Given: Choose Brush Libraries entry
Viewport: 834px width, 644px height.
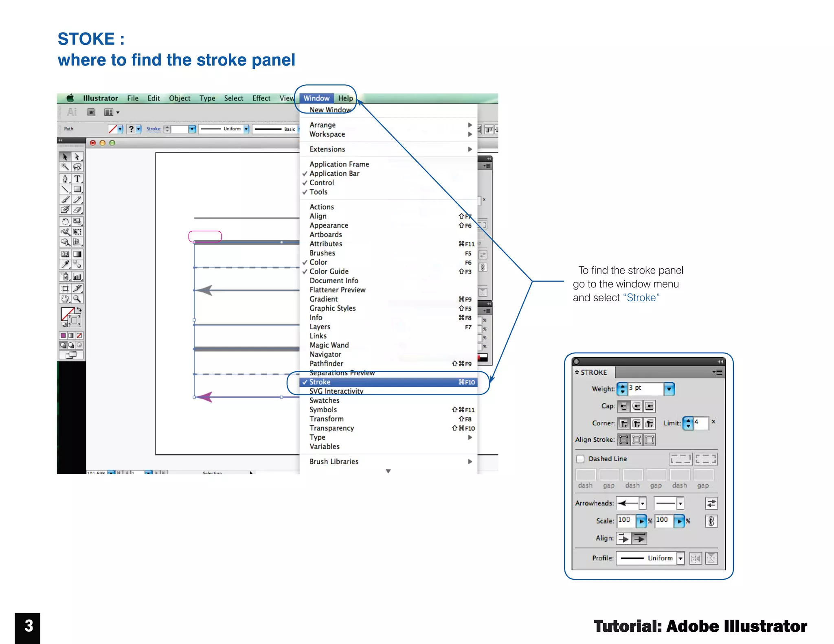Looking at the screenshot, I should [388, 462].
